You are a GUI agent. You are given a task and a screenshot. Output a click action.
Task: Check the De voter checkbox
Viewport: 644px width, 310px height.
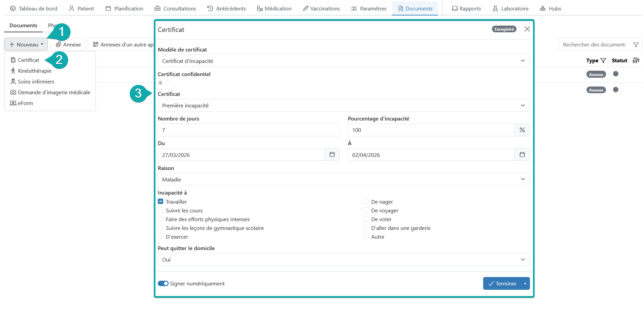[366, 219]
